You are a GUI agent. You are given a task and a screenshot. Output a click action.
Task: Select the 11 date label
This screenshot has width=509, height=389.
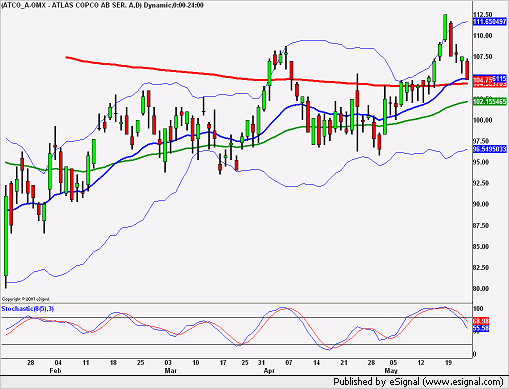(86, 363)
